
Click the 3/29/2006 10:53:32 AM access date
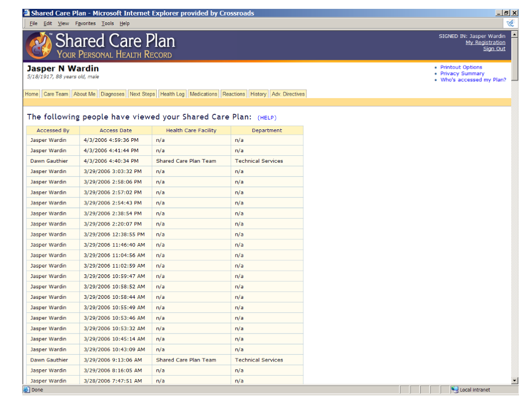(114, 329)
